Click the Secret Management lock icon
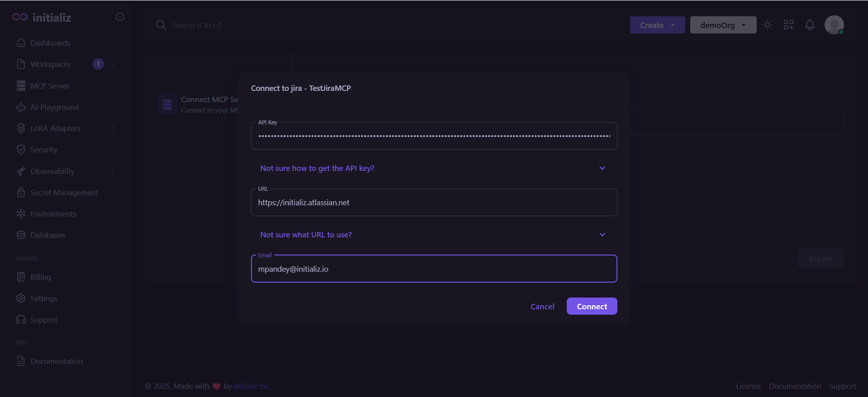 click(x=21, y=192)
